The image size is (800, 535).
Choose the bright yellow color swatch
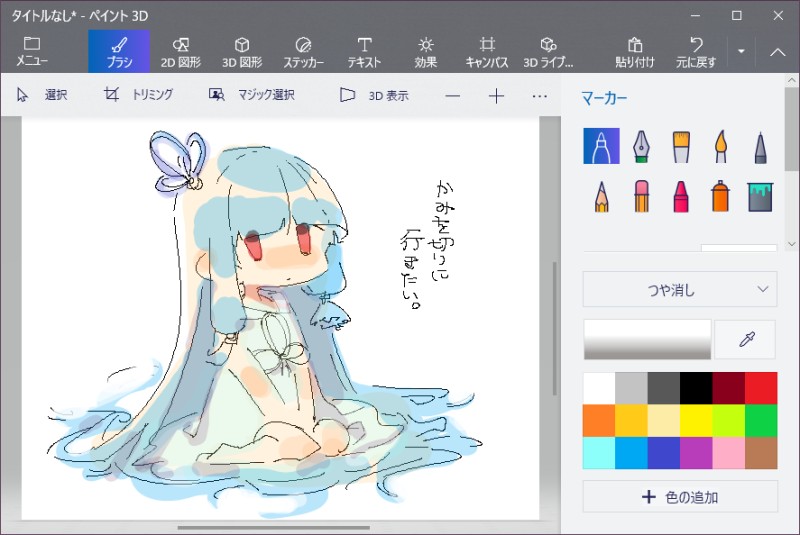click(696, 421)
